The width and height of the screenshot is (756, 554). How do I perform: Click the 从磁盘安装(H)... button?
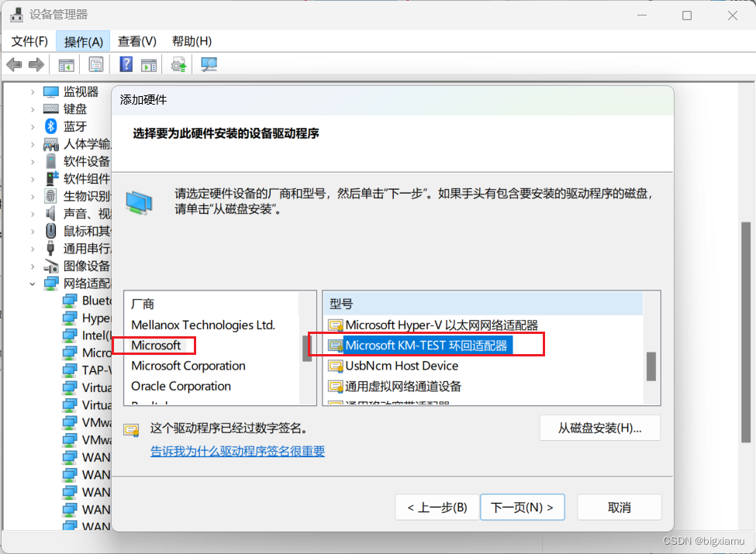pos(600,428)
